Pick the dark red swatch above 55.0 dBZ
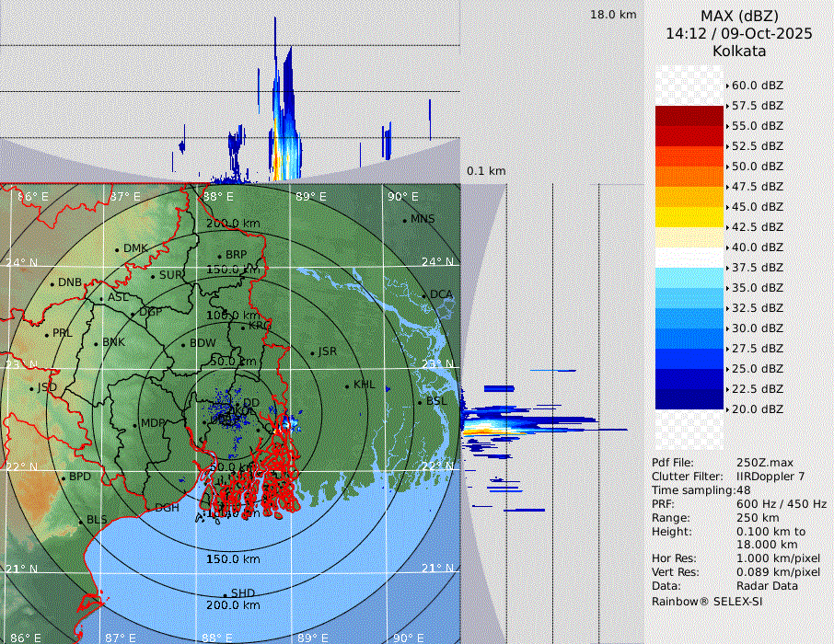The height and width of the screenshot is (644, 834). [x=689, y=115]
